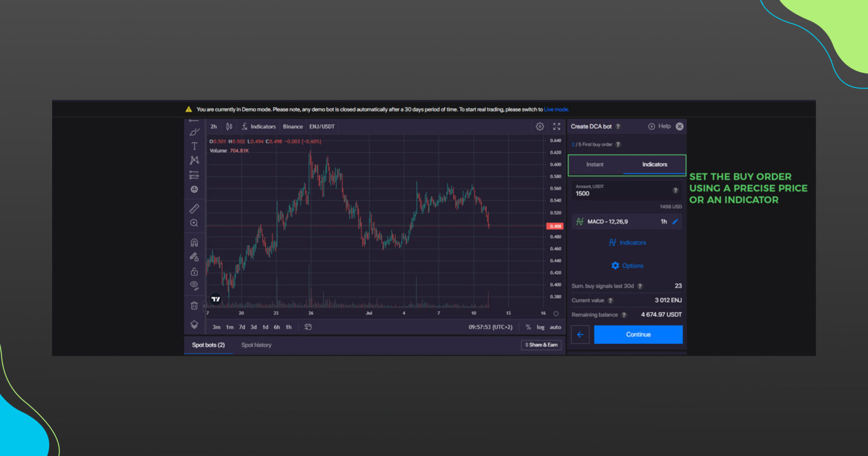Activate the zoom-in magnifier tool
Screen dimensions: 868x456
[194, 223]
